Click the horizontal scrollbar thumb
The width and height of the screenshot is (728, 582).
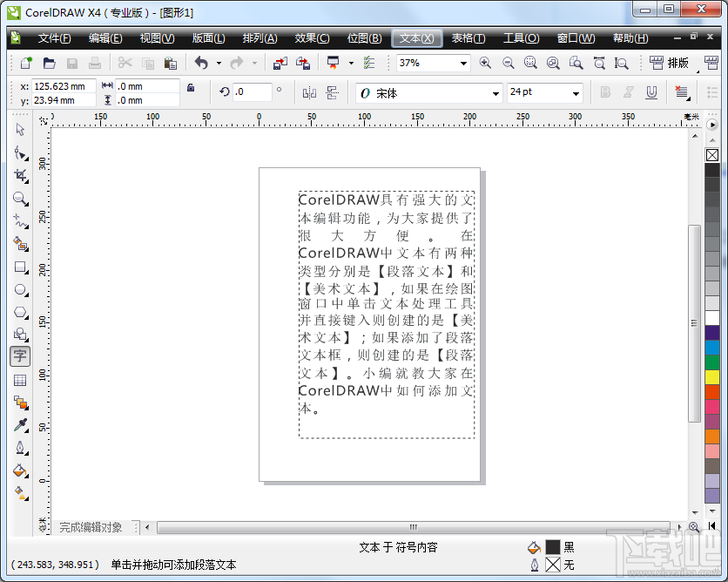point(414,527)
